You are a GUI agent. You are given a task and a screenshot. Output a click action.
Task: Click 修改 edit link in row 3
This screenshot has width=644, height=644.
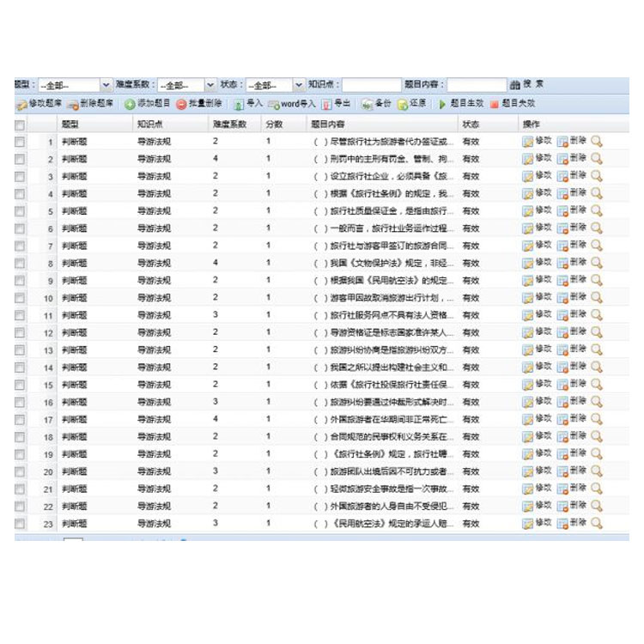(x=538, y=176)
